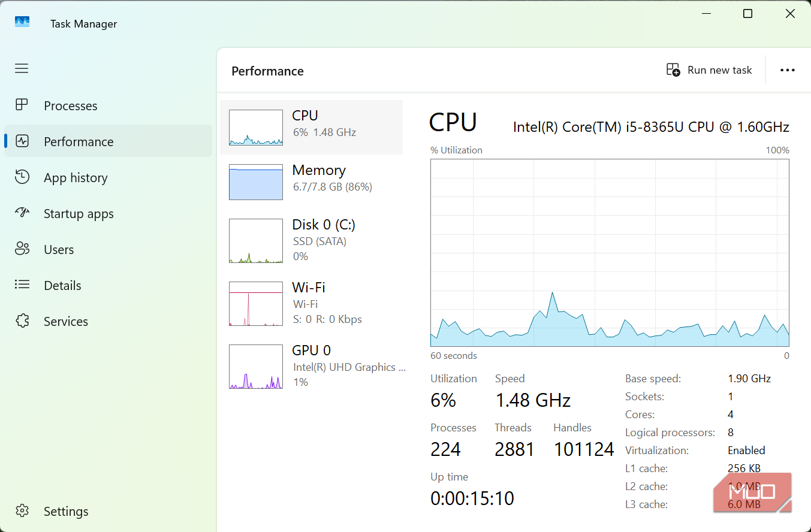This screenshot has width=811, height=532.
Task: Click the Base speed 1.90 GHz value
Action: [x=749, y=379]
